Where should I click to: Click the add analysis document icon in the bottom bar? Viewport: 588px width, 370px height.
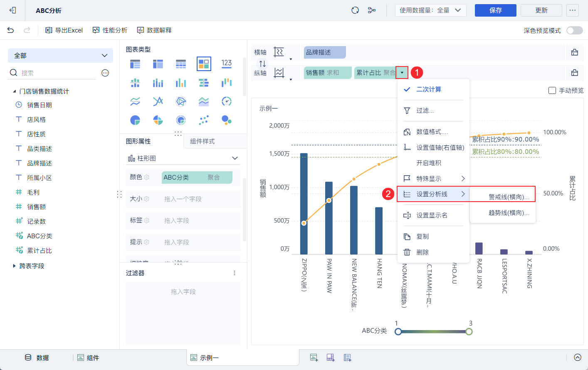pos(348,358)
